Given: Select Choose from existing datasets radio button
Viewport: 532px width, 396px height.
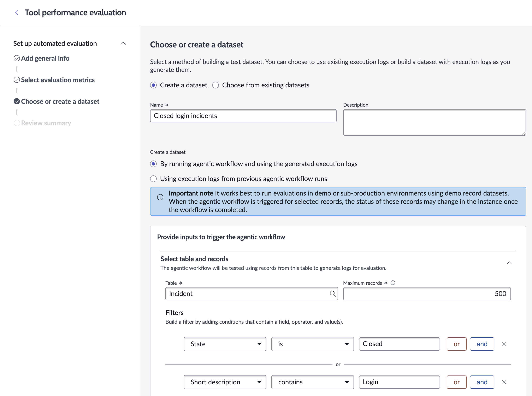Looking at the screenshot, I should click(215, 85).
